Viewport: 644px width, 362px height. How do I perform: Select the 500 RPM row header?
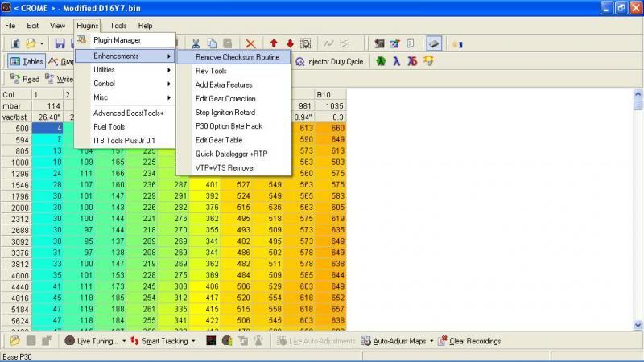pyautogui.click(x=15, y=128)
